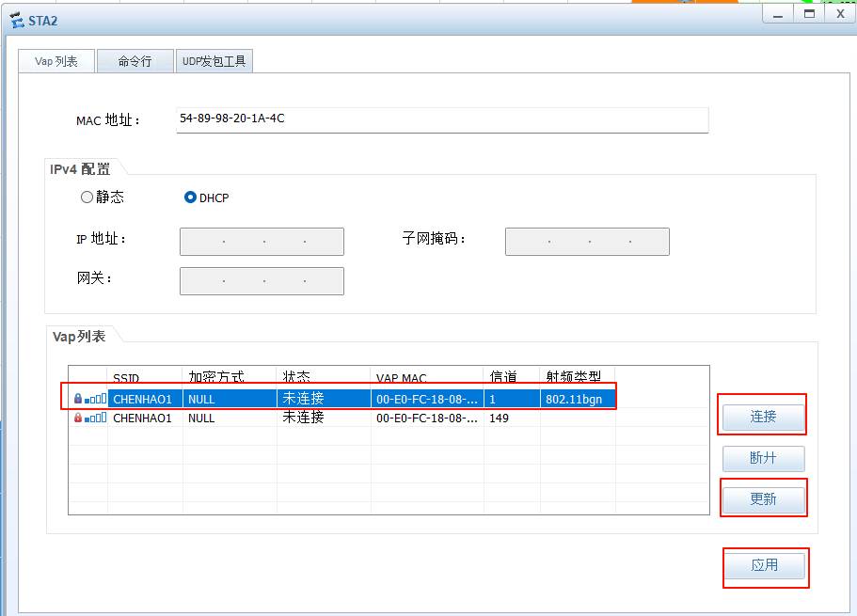Minimize the STA2 window

(x=778, y=14)
